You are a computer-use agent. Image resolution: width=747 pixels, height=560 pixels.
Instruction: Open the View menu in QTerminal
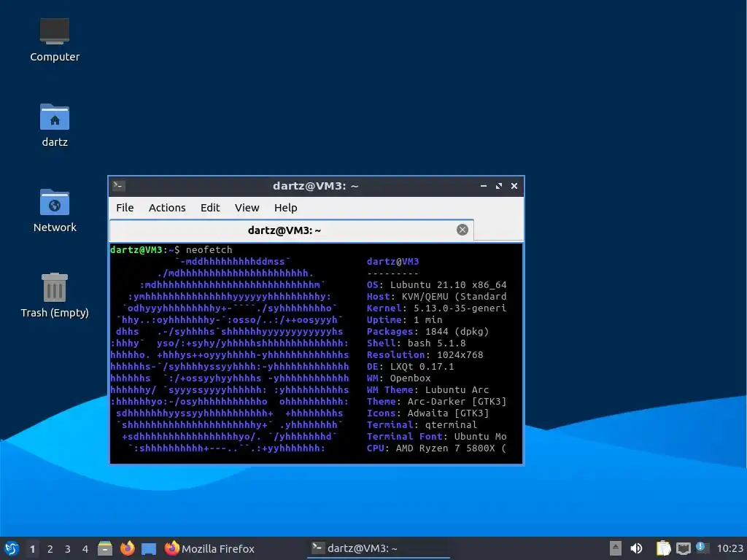click(x=247, y=208)
